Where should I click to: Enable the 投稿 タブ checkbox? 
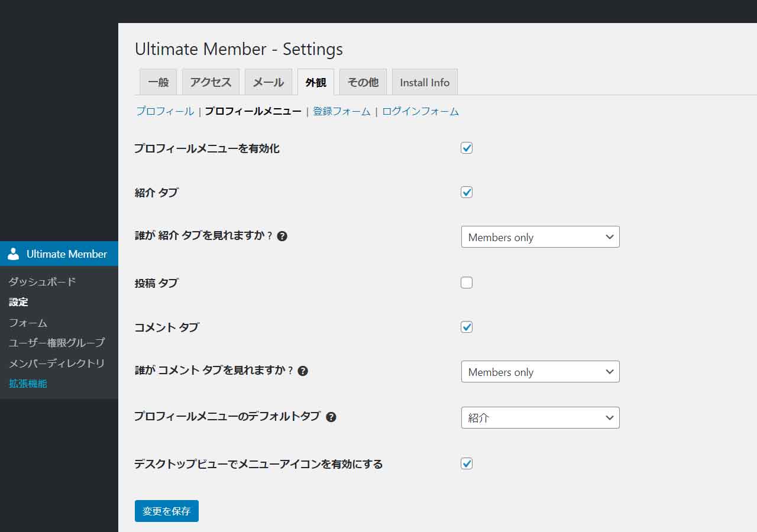(x=467, y=283)
